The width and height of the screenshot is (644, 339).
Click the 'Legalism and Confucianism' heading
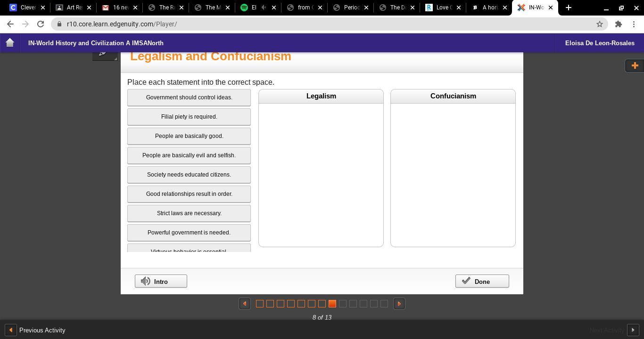(211, 56)
